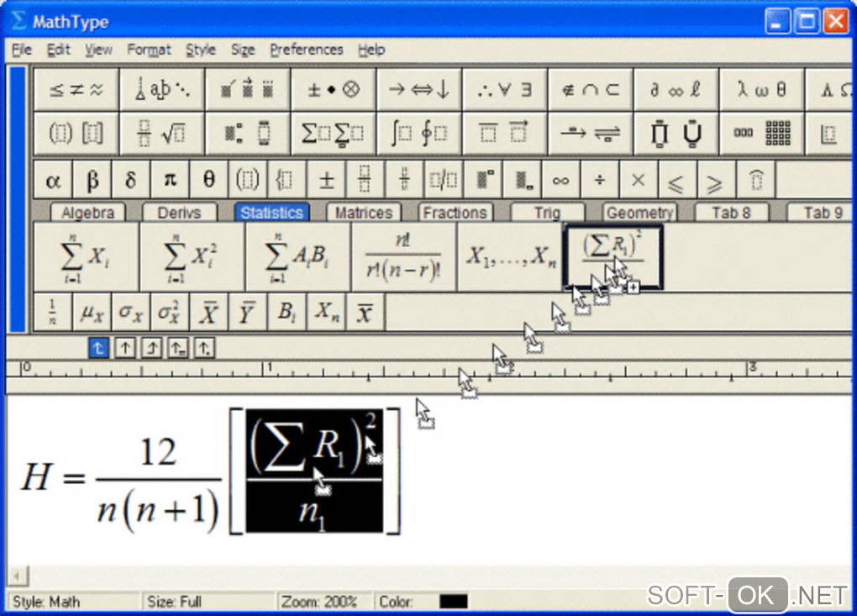The image size is (857, 616).
Task: Open spaces and ellipses palette
Action: [x=162, y=89]
